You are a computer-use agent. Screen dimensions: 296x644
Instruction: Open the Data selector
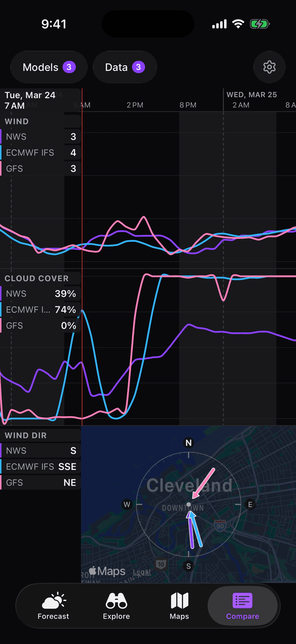pyautogui.click(x=125, y=67)
